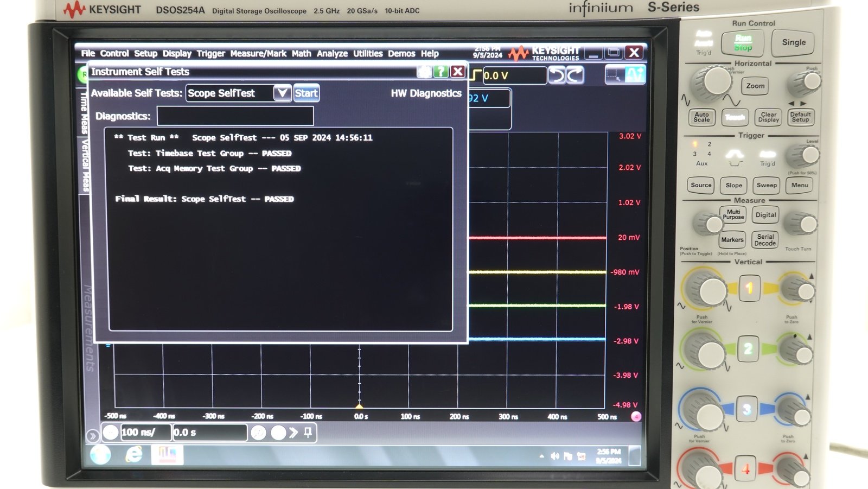This screenshot has width=868, height=489.
Task: Open HW Diagnostics
Action: (x=426, y=93)
